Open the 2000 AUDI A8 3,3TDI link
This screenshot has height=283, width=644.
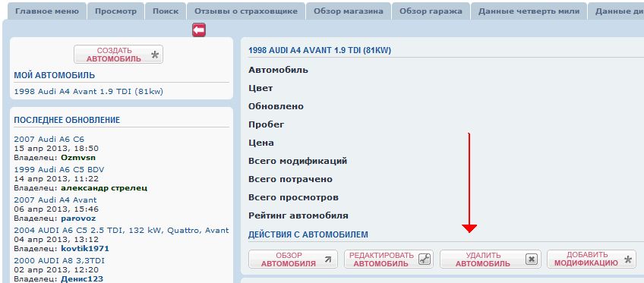55,261
